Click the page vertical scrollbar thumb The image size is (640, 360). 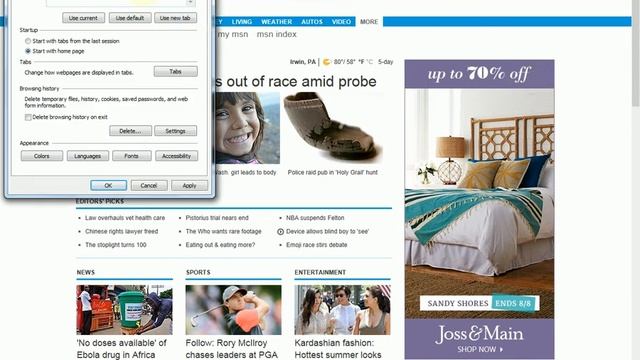[636, 53]
